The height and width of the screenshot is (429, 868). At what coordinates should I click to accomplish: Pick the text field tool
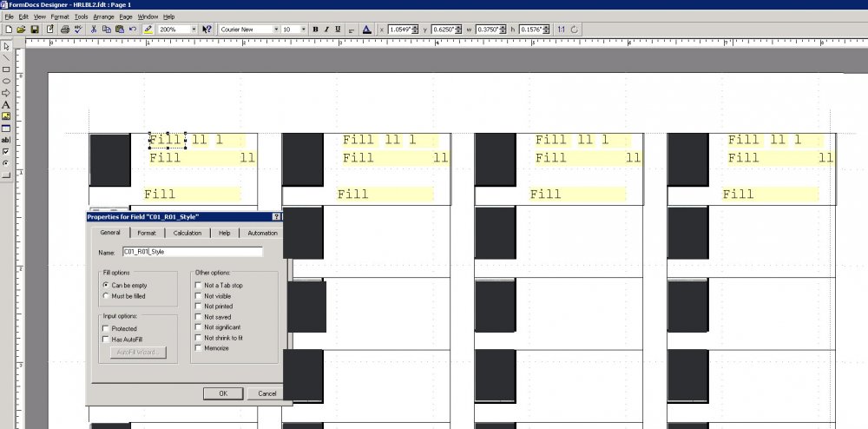click(6, 140)
